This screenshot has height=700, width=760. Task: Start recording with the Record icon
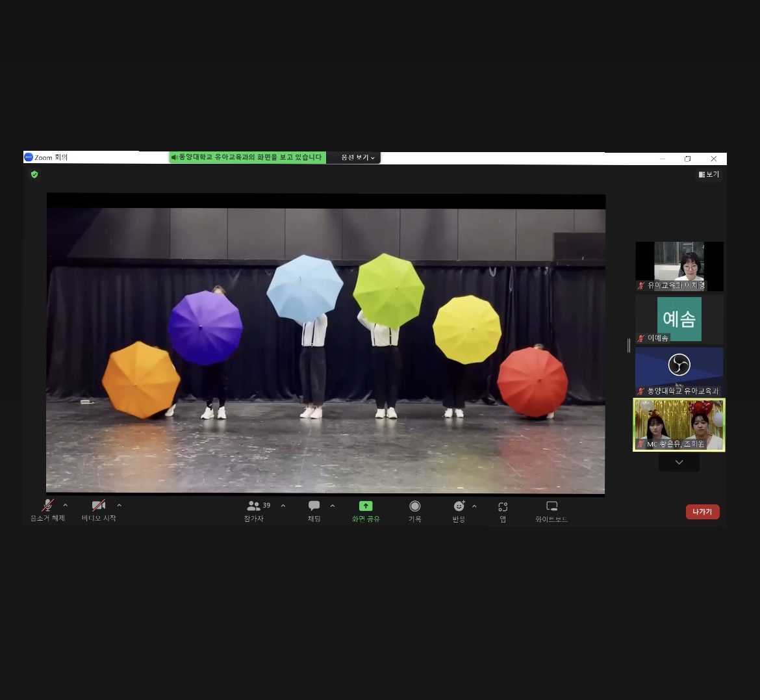point(414,506)
